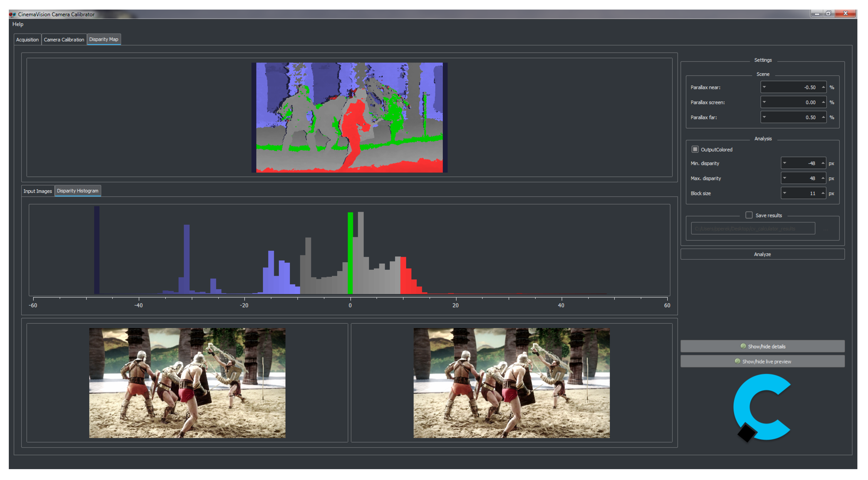Click down arrow of Parallax near spinner
This screenshot has height=480, width=868.
pyautogui.click(x=764, y=87)
